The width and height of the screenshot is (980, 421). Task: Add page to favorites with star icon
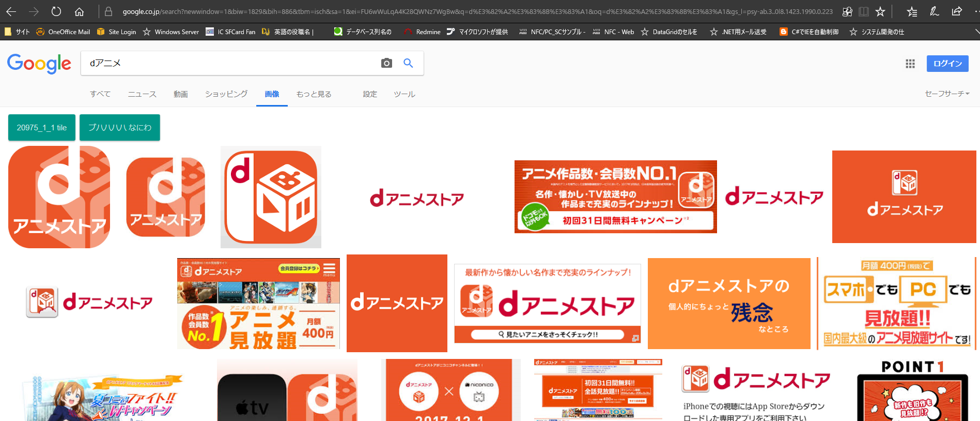pyautogui.click(x=880, y=11)
